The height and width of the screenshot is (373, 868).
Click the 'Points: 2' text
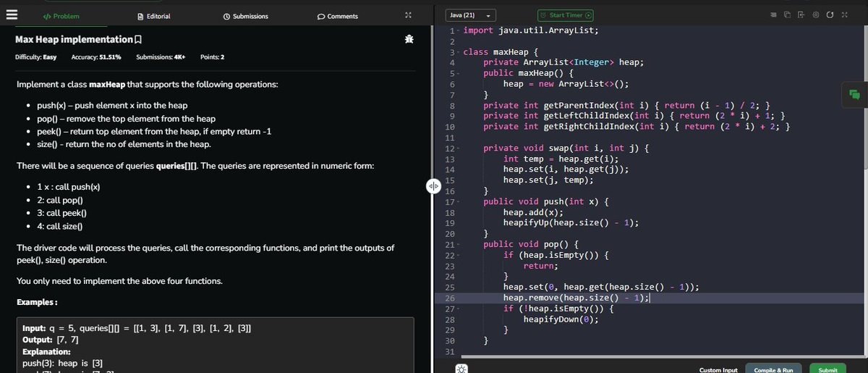(212, 56)
